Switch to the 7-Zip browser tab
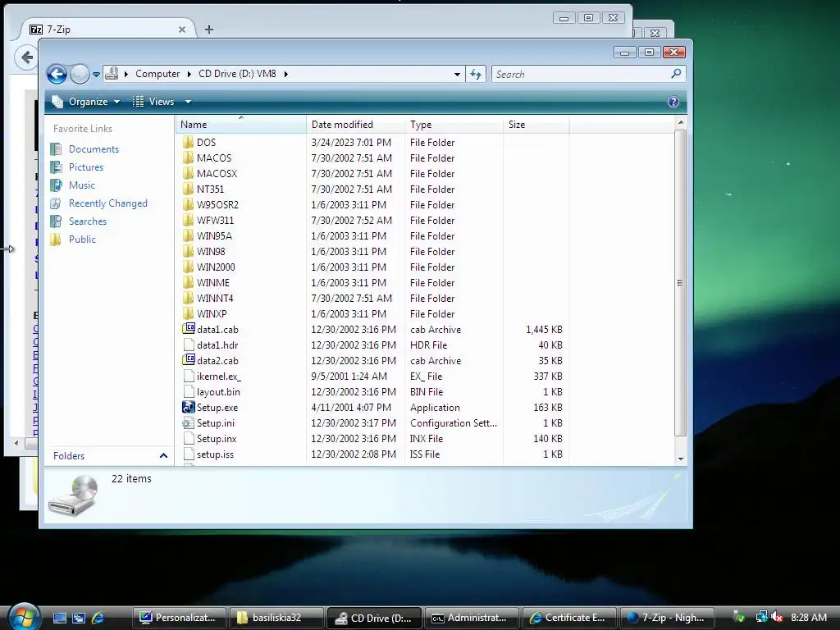The image size is (840, 630). point(104,30)
